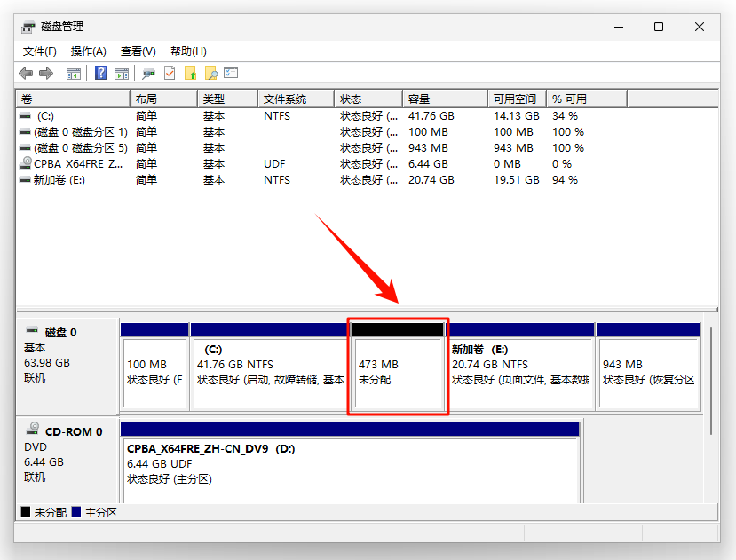
Task: Select the 100 MB partition block on 磁盘 0
Action: point(154,367)
